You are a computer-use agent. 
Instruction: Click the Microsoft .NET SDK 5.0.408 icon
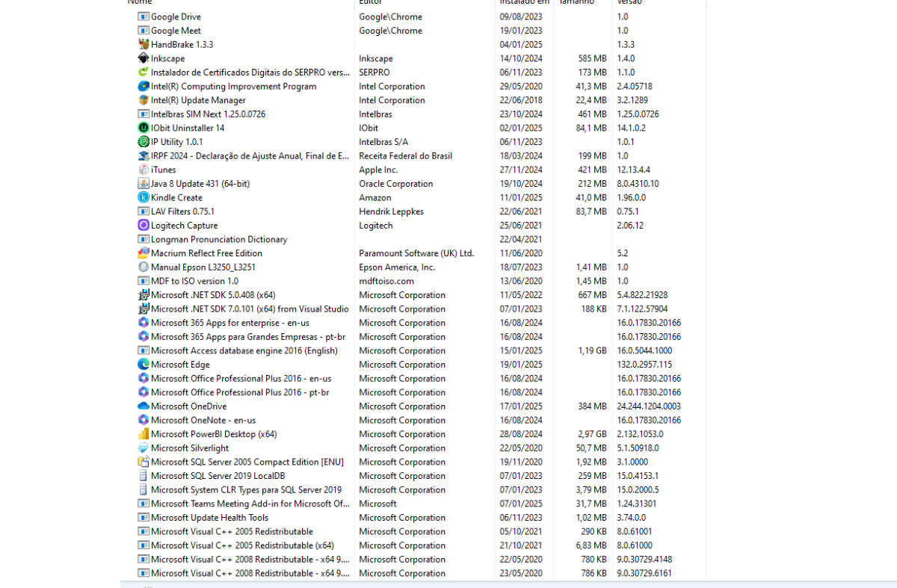pyautogui.click(x=144, y=294)
